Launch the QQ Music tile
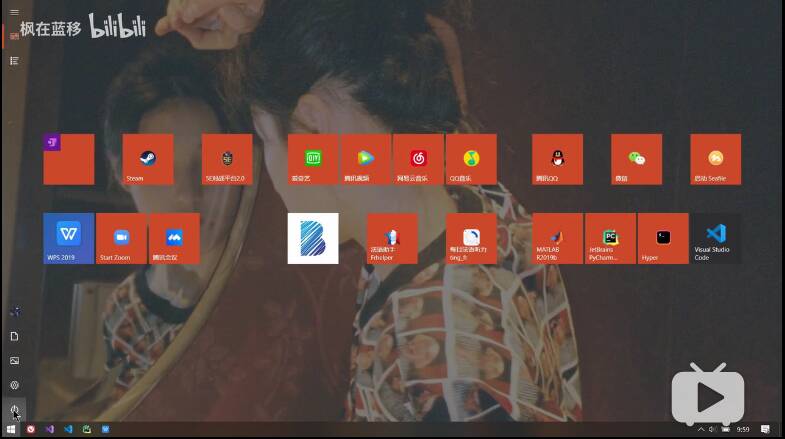Image resolution: width=785 pixels, height=439 pixels. (x=471, y=159)
